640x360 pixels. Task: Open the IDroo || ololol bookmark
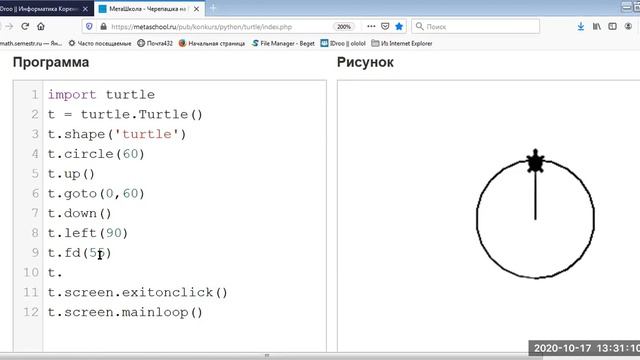point(343,43)
